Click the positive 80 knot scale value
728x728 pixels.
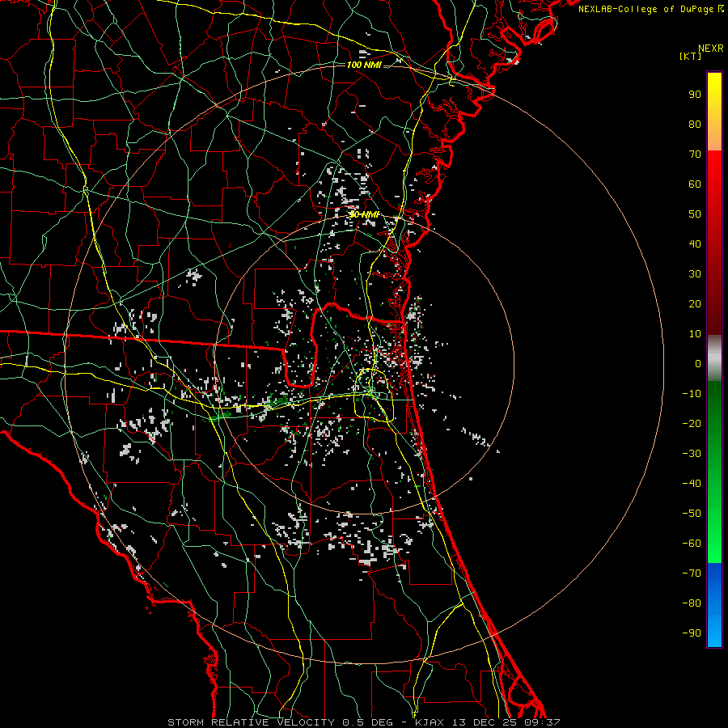coord(695,124)
